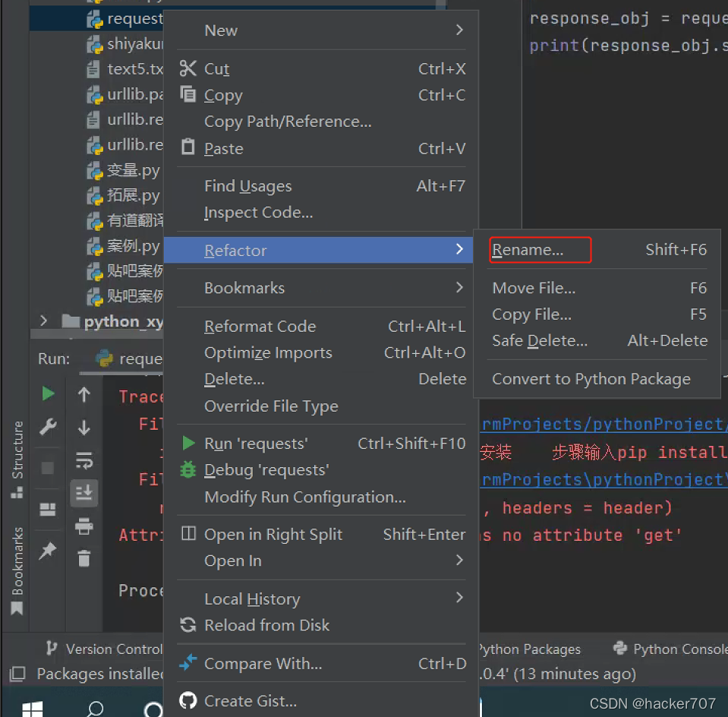Expand the Local History submenu
Screen dimensions: 728x717
(x=321, y=599)
